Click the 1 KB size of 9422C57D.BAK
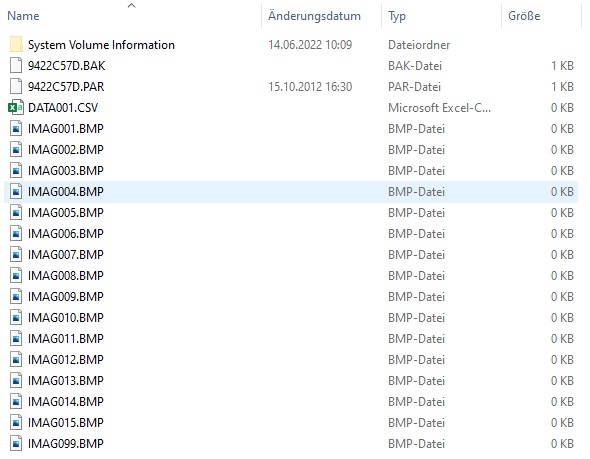Viewport: 590px width, 459px height. [563, 66]
